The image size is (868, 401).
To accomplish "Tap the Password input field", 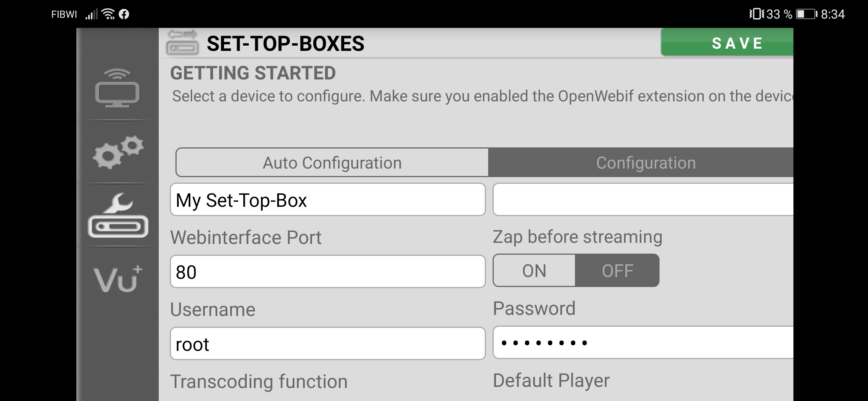I will (643, 343).
